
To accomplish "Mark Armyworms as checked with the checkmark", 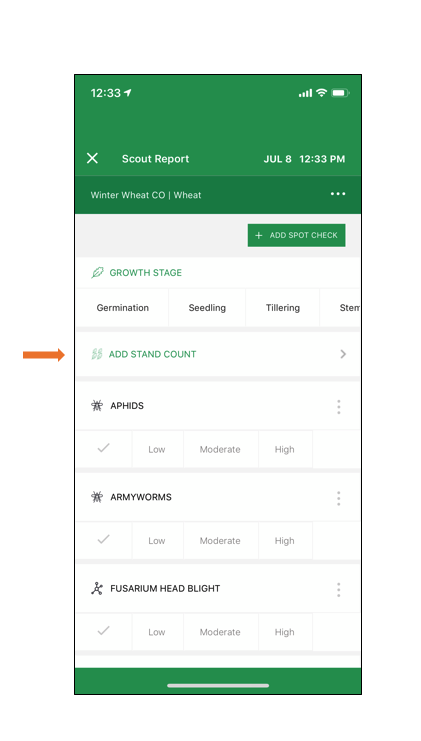I will (103, 539).
